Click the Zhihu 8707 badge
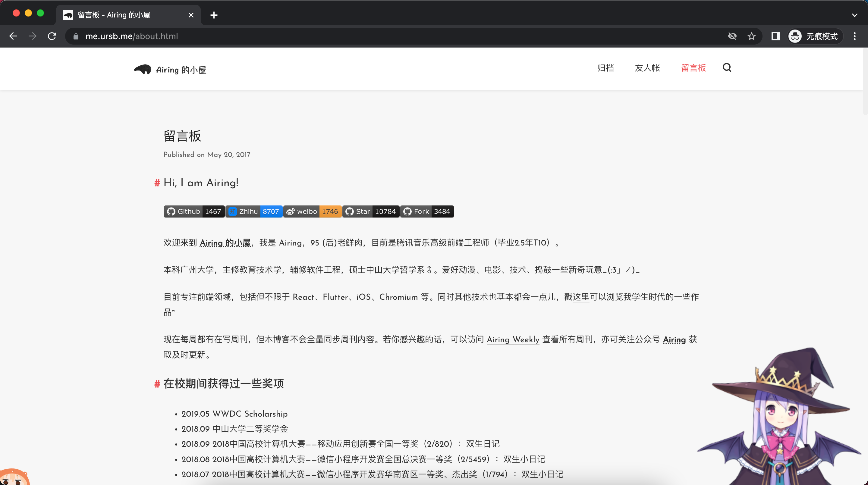868x485 pixels. 254,211
